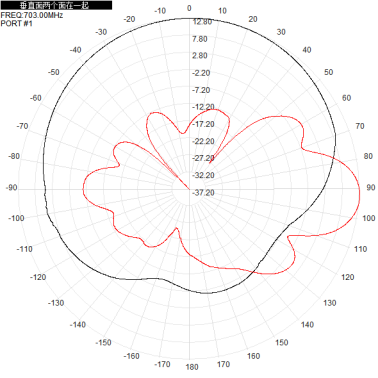Screen dimensions: 378x378
Task: Click the positive 120 degree angle label
Action: (x=348, y=277)
